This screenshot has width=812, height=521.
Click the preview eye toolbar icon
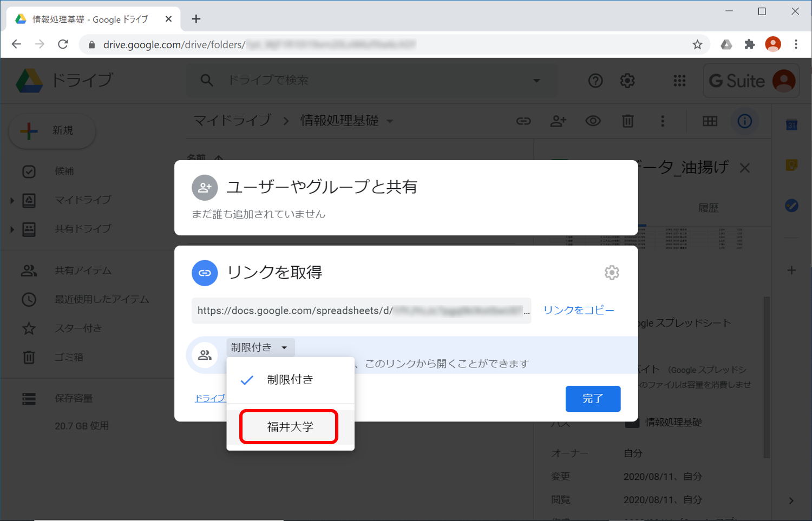[593, 121]
